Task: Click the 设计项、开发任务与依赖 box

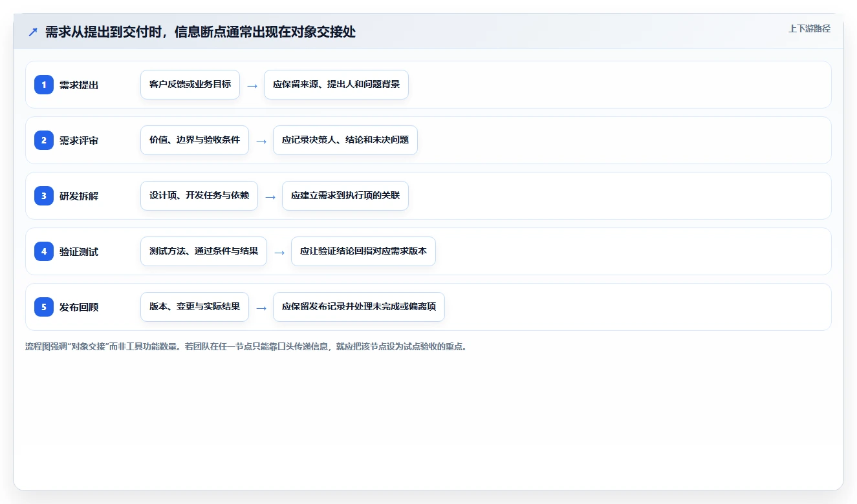Action: click(x=199, y=196)
